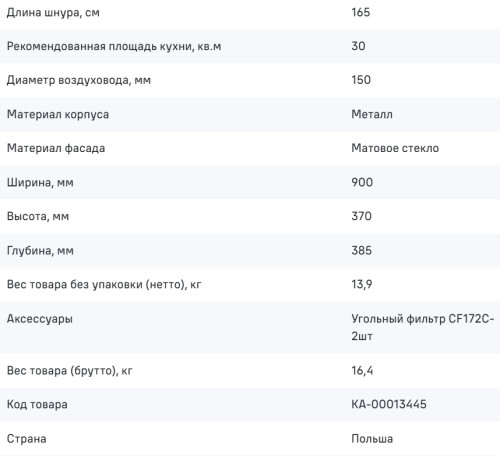Select the body material value Металл

pos(372,114)
